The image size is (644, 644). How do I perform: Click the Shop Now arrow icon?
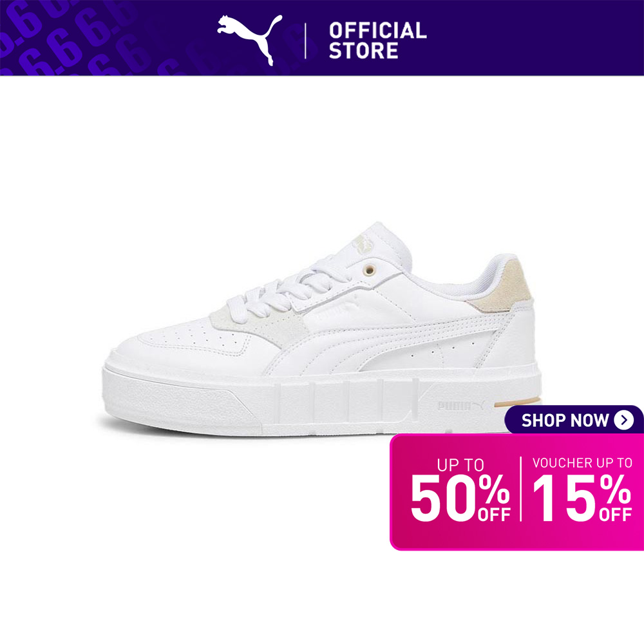click(623, 420)
